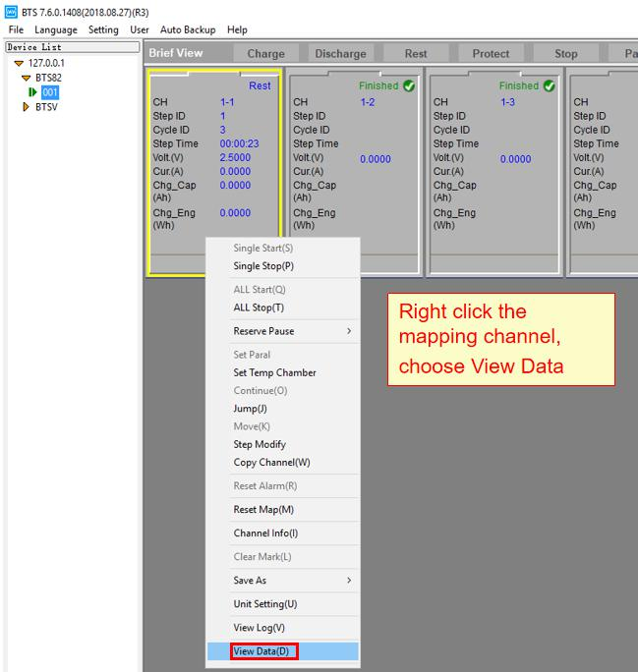Screen dimensions: 638x672
Task: Click greyed Reset Alarm(R) menu entry
Action: click(x=282, y=486)
